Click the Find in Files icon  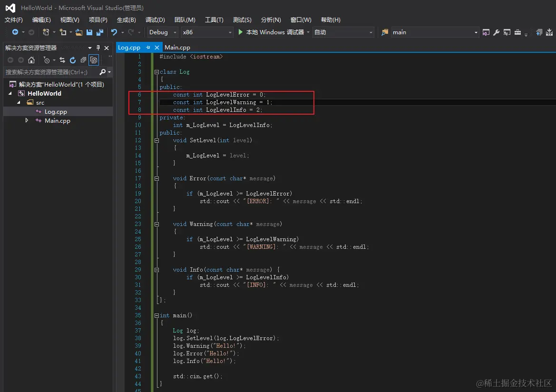point(384,32)
